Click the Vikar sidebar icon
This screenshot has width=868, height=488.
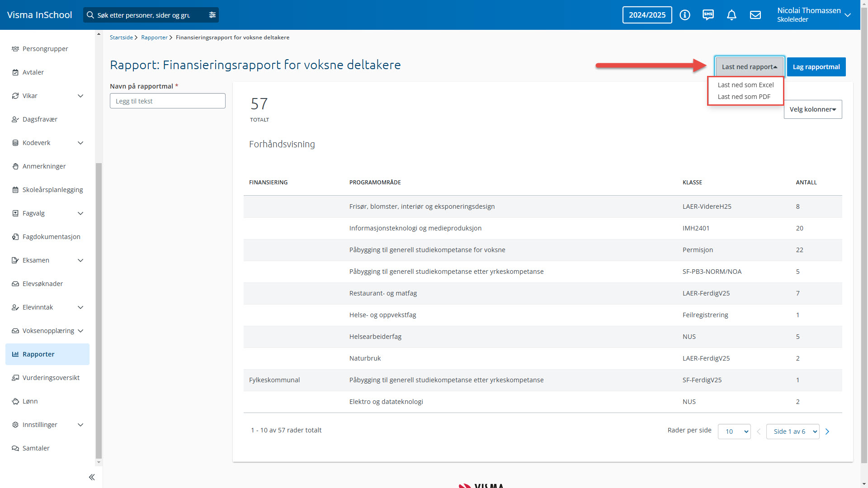[x=15, y=96]
